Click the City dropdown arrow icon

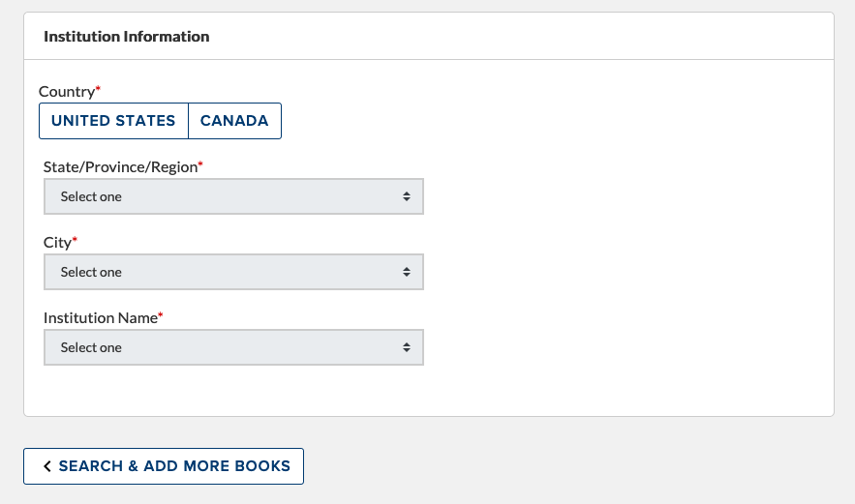tap(407, 272)
